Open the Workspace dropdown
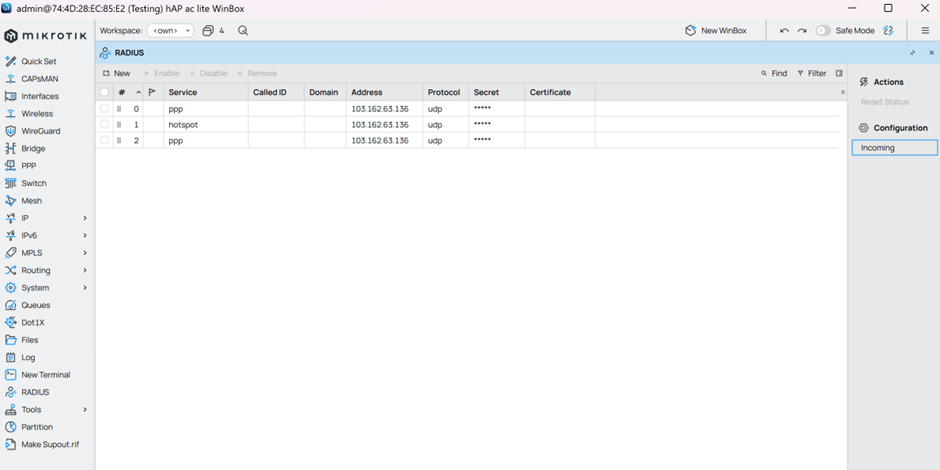Image resolution: width=940 pixels, height=470 pixels. click(170, 31)
